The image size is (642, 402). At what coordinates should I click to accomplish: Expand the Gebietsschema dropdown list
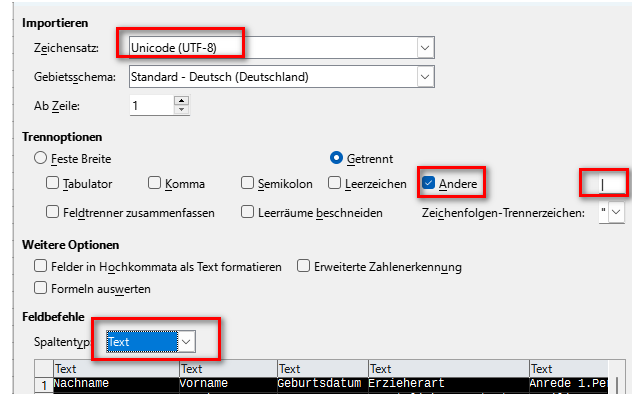[x=426, y=76]
